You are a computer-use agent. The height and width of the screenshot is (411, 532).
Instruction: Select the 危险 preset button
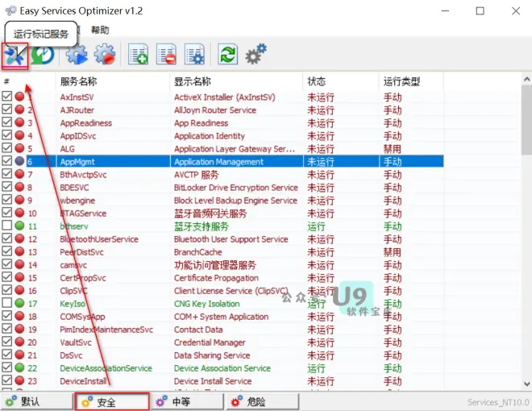263,402
